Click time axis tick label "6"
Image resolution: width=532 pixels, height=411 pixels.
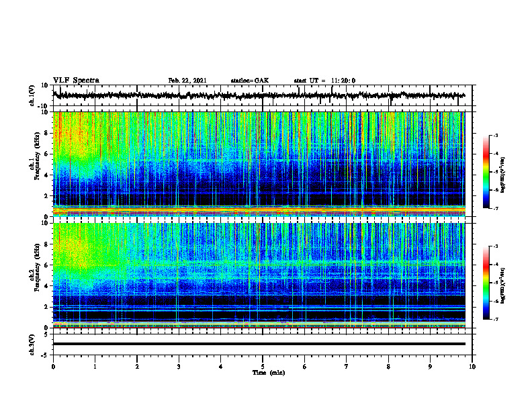[305, 367]
